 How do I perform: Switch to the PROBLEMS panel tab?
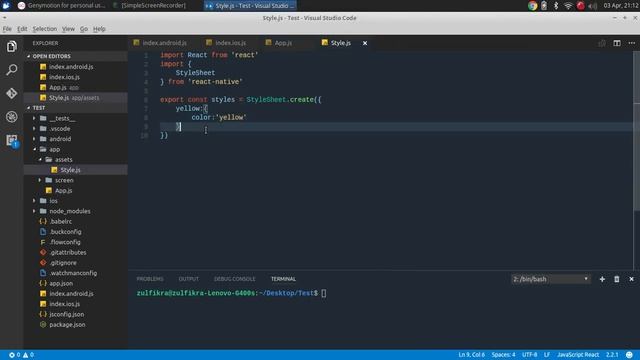[150, 279]
